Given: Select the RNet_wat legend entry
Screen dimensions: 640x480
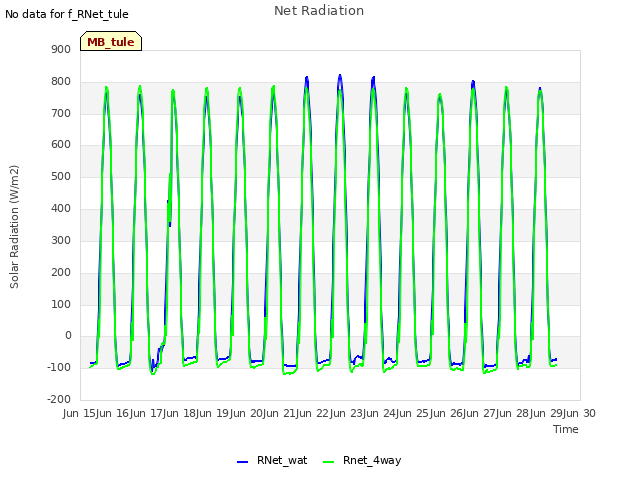Looking at the screenshot, I should pyautogui.click(x=272, y=460).
